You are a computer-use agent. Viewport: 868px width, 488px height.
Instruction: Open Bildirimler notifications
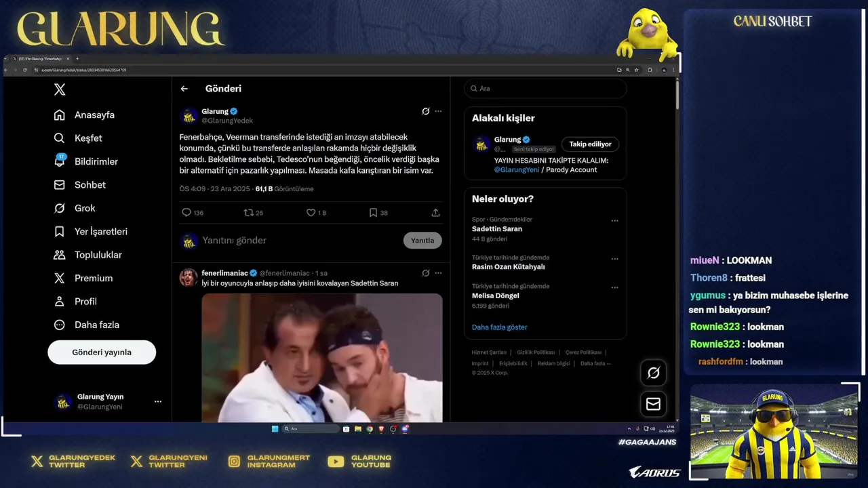[87, 161]
